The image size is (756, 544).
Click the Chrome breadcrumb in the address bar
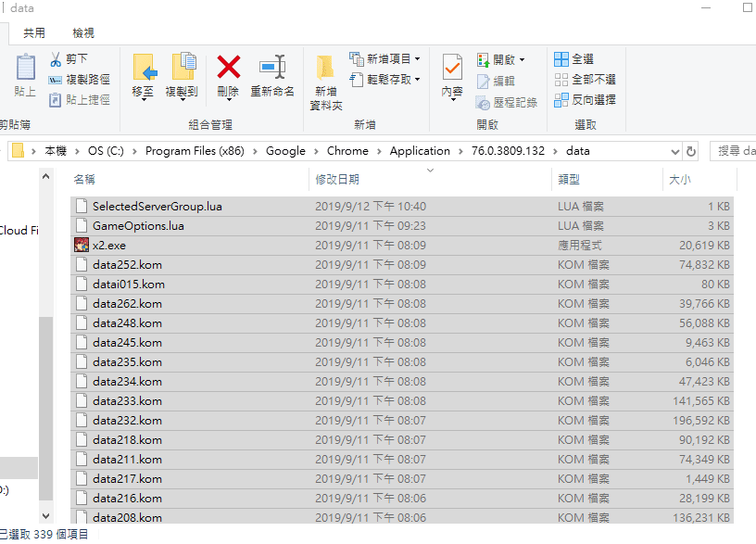[347, 150]
